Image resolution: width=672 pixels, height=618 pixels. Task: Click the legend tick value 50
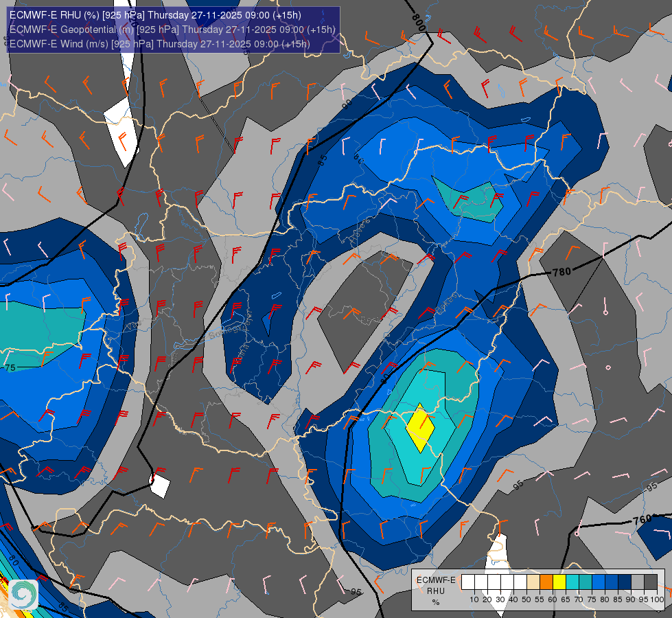(526, 599)
